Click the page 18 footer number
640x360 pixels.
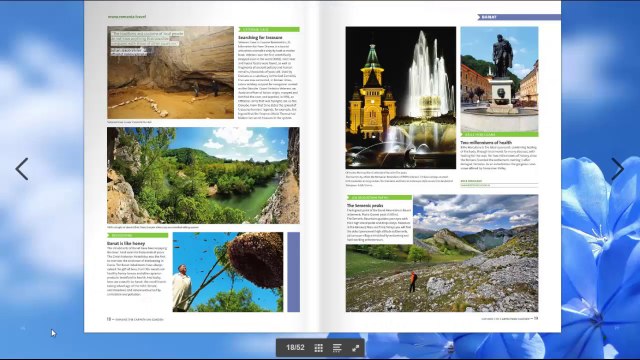pyautogui.click(x=109, y=319)
